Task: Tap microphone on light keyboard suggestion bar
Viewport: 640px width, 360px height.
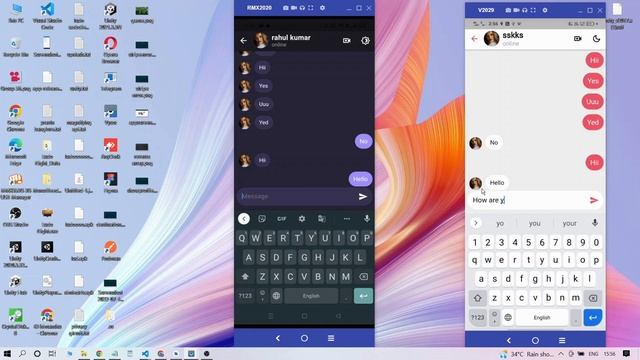Action: pos(595,223)
